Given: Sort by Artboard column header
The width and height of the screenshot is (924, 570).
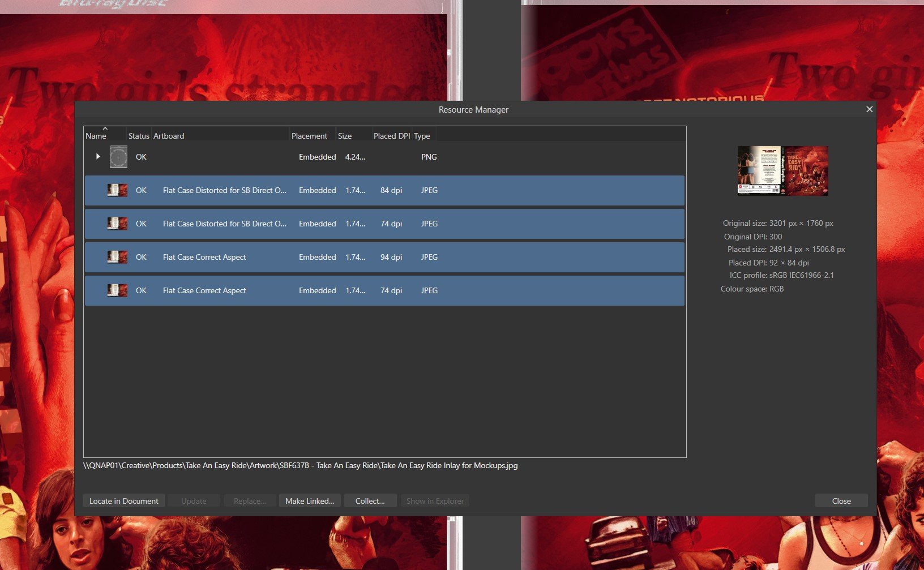Looking at the screenshot, I should pos(169,136).
